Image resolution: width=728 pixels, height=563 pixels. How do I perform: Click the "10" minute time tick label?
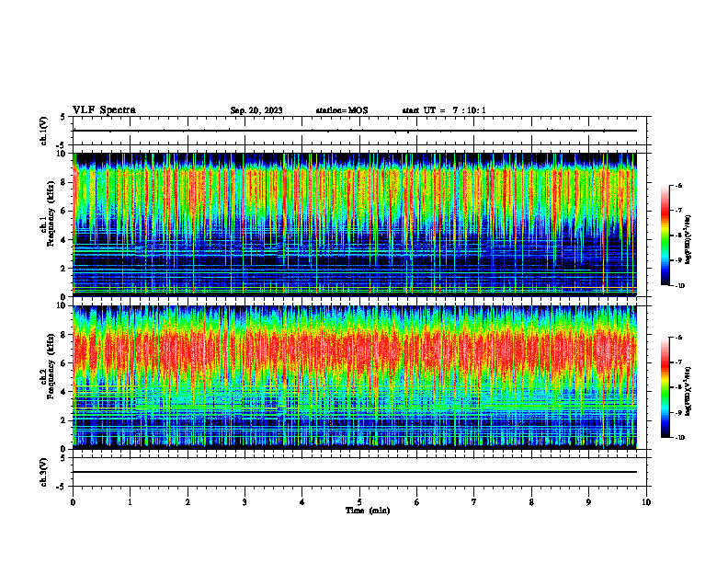click(x=646, y=502)
